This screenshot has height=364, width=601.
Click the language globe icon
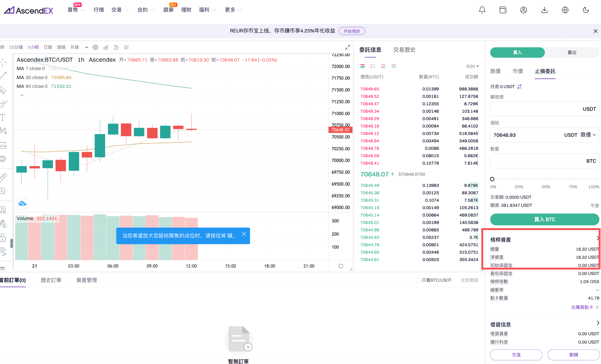565,10
